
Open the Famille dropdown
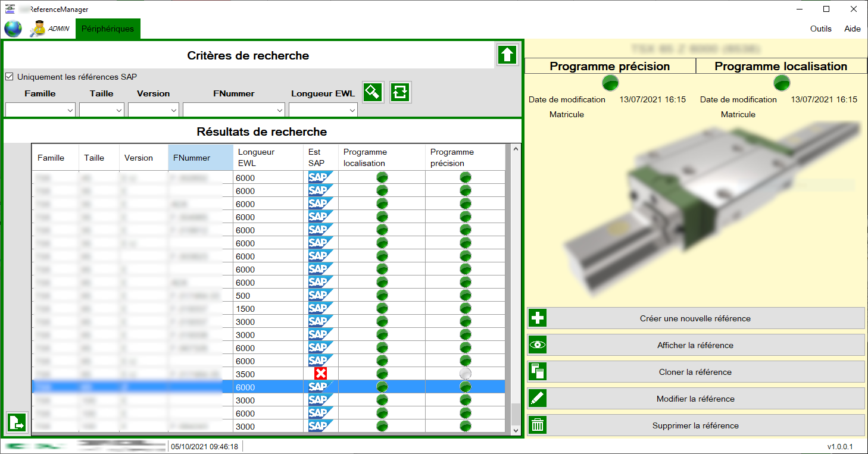40,109
